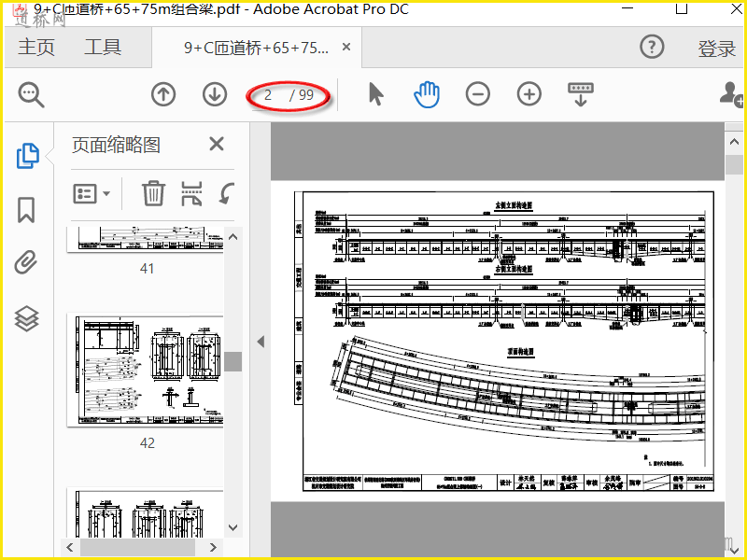This screenshot has height=560, width=747.
Task: Select page 42 thumbnail
Action: click(146, 370)
